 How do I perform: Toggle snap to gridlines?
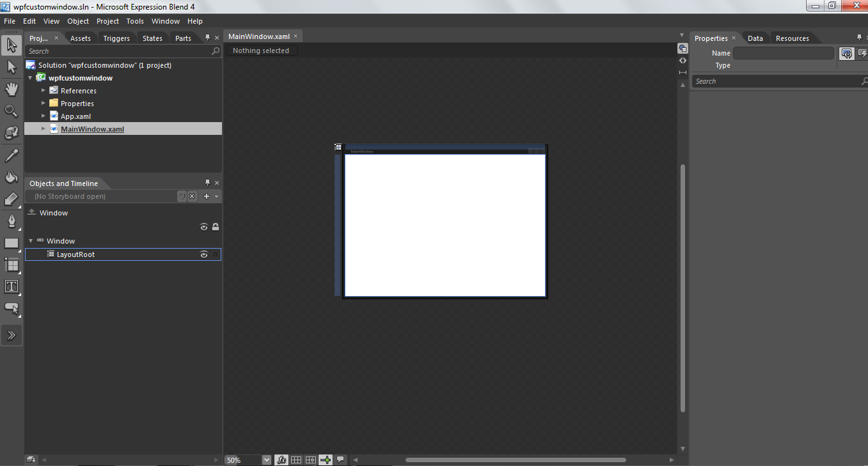(296, 459)
